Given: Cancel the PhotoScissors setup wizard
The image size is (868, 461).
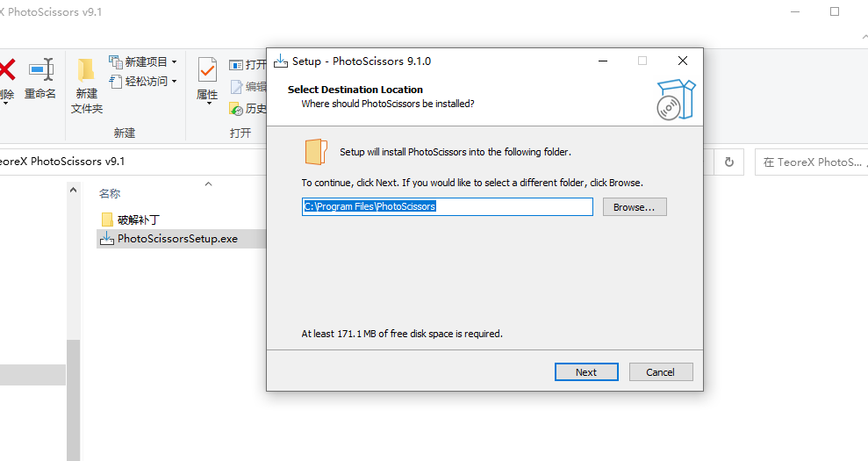Looking at the screenshot, I should 660,371.
